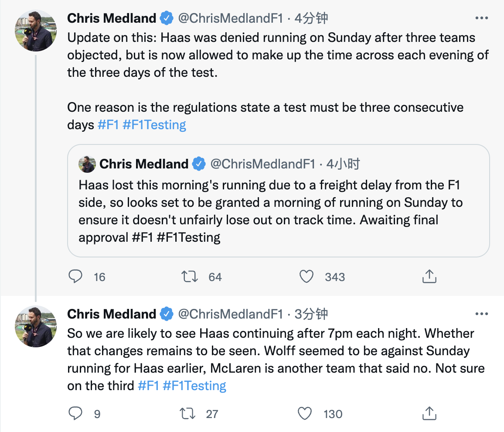This screenshot has height=432, width=504.
Task: Open #F1Testing hashtag in first tweet
Action: pos(154,125)
